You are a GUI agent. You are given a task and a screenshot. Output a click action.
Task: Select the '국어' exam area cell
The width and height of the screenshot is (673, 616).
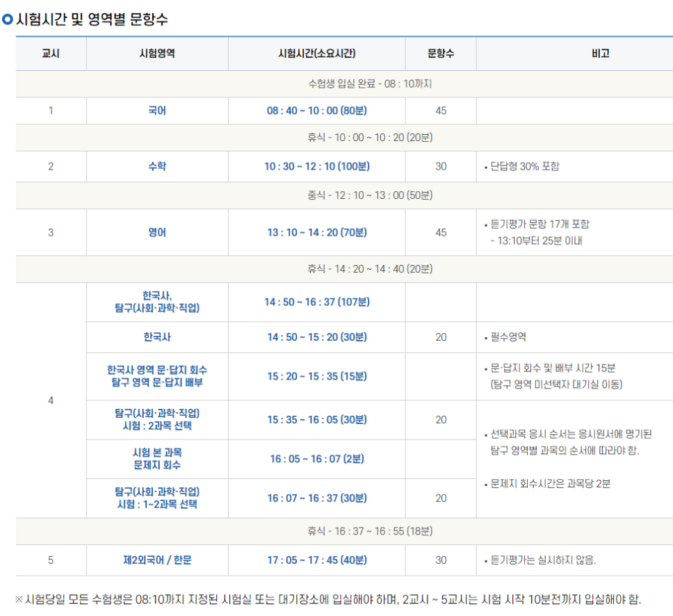(157, 111)
